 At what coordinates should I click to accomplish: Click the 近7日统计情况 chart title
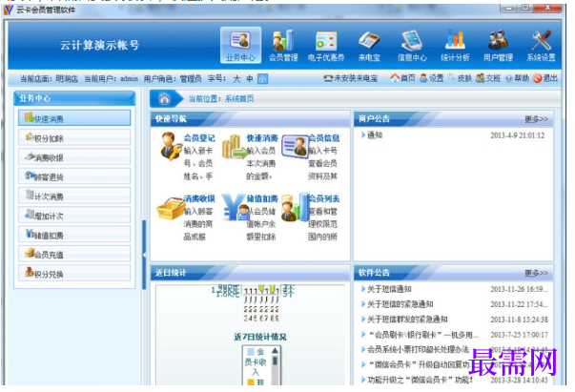point(260,337)
